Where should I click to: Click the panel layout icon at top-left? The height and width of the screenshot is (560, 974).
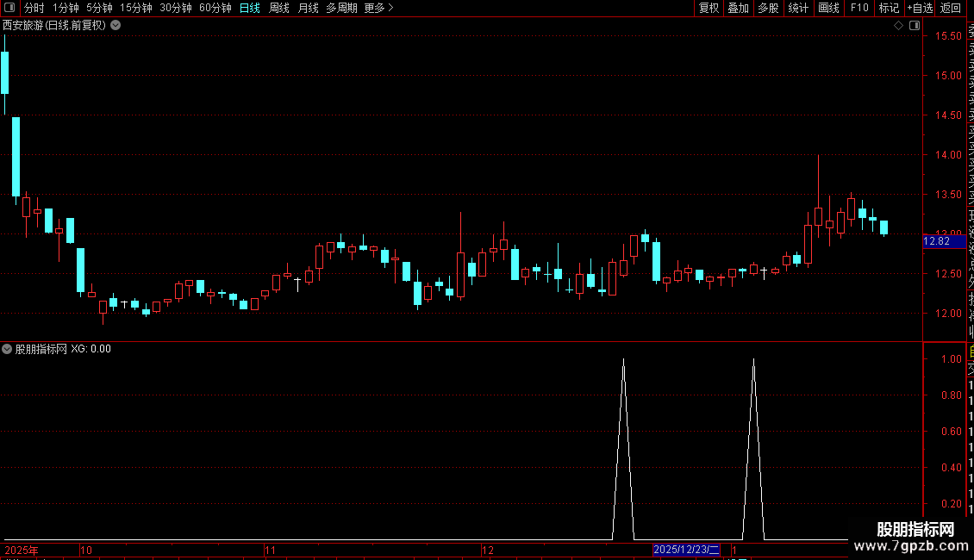pos(9,8)
